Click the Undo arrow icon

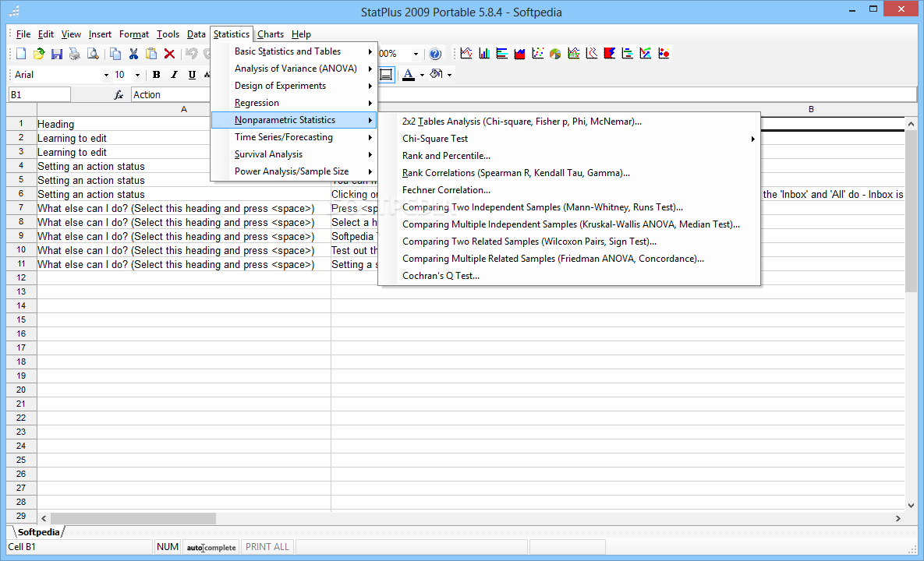(192, 54)
